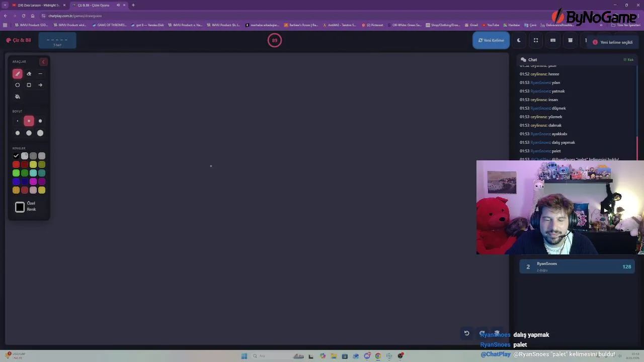Open the Windows Start menu
The width and height of the screenshot is (644, 362).
(244, 356)
